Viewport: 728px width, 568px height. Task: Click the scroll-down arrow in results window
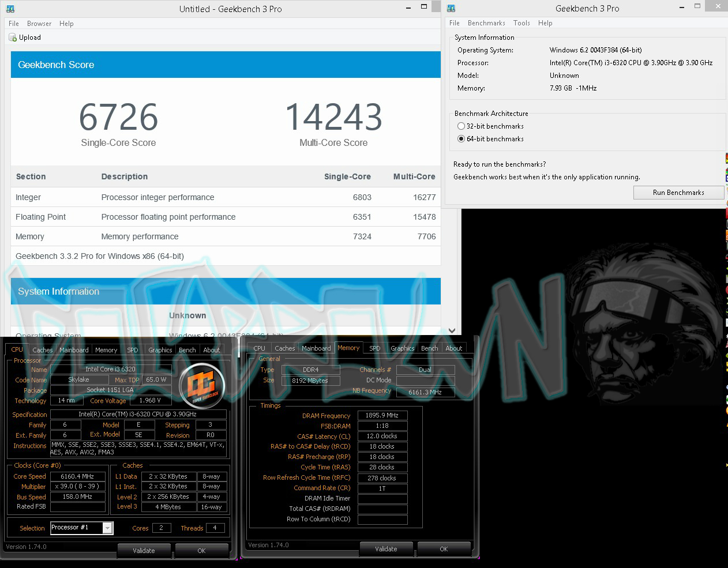click(452, 330)
